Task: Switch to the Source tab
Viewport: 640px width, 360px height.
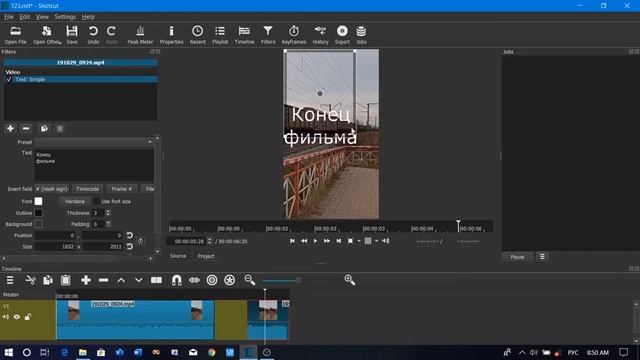Action: [x=178, y=256]
